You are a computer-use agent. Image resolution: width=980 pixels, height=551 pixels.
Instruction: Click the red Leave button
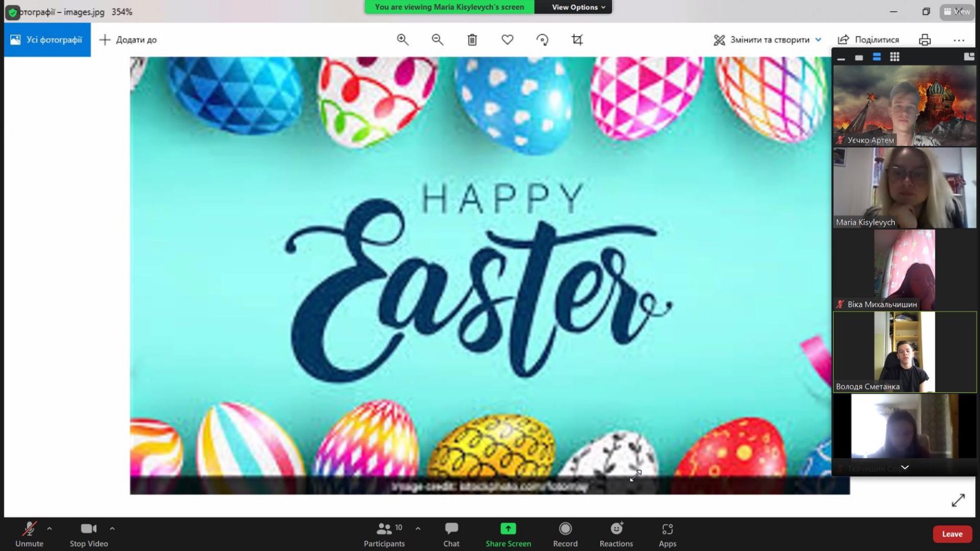coord(952,534)
